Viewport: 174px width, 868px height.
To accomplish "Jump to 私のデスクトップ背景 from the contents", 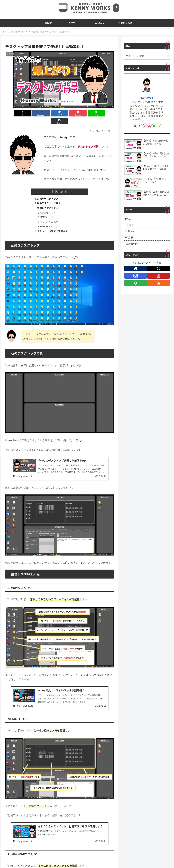I will click(x=49, y=204).
